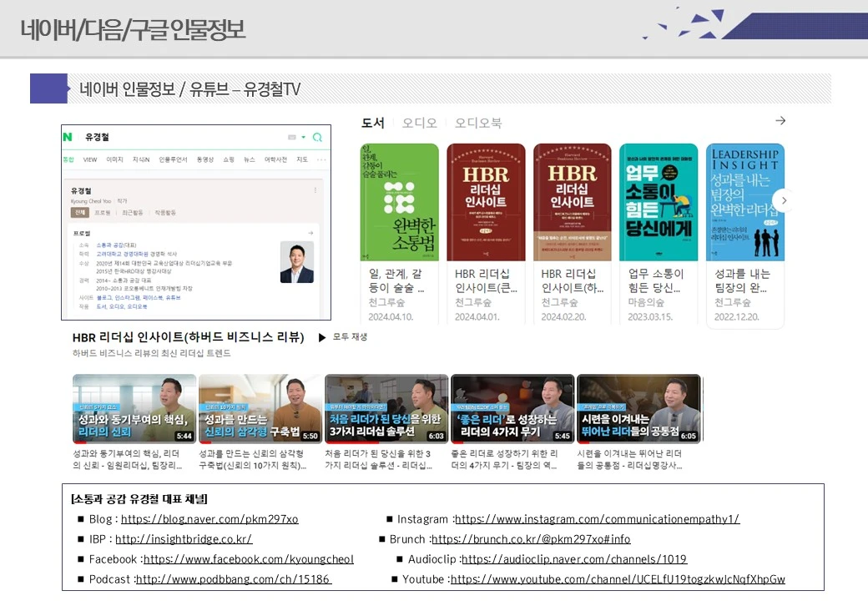Screen dimensions: 868x601
Task: Click the 업무 소통이 힘든 당신 title text
Action: coord(655,280)
